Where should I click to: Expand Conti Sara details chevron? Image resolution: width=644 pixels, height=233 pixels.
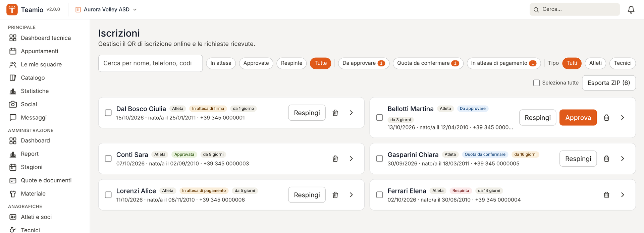351,159
